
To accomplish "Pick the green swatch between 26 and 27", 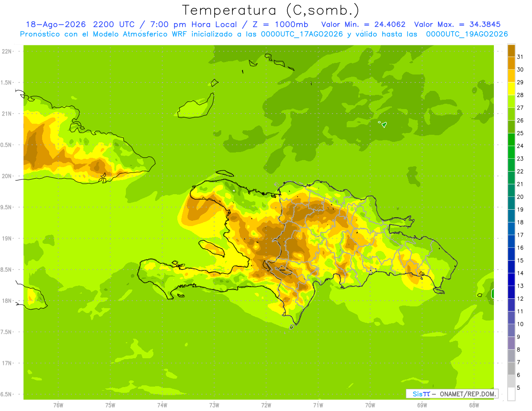I will (x=511, y=114).
